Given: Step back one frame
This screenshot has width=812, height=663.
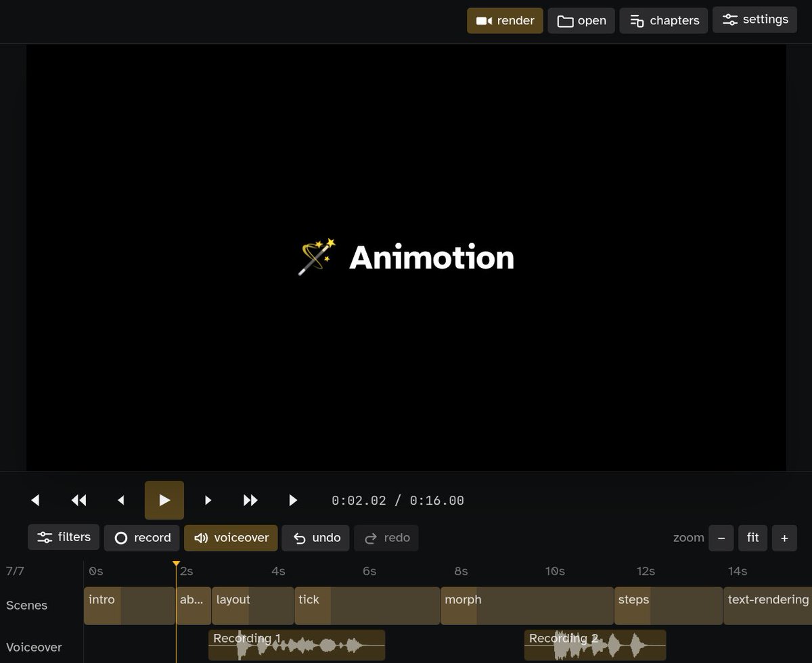Looking at the screenshot, I should pos(121,501).
